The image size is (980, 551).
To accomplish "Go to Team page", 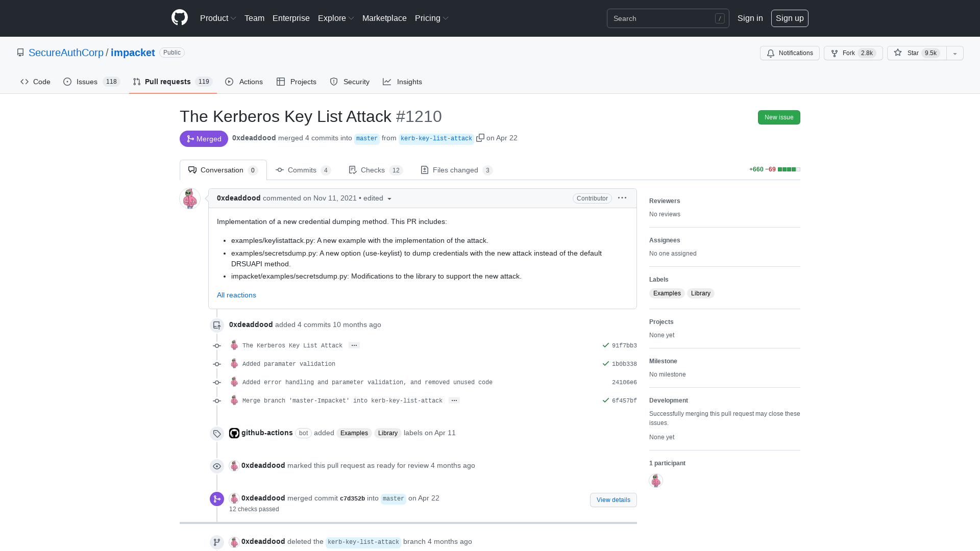I will point(254,18).
